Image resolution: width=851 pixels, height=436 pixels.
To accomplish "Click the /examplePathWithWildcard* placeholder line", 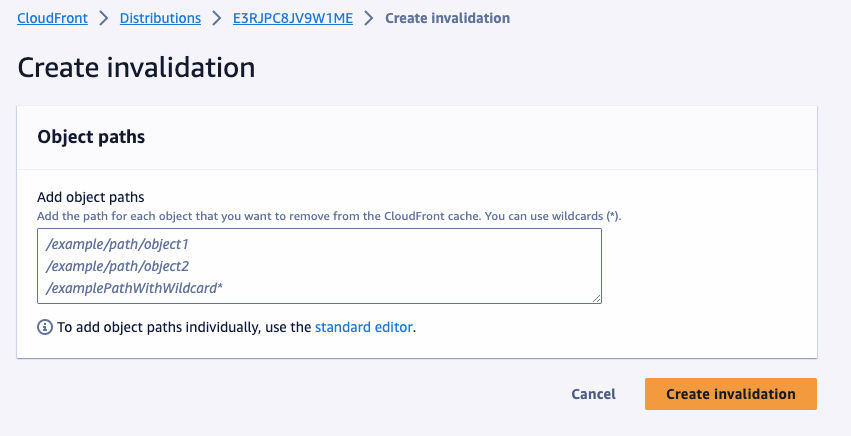I will click(134, 288).
